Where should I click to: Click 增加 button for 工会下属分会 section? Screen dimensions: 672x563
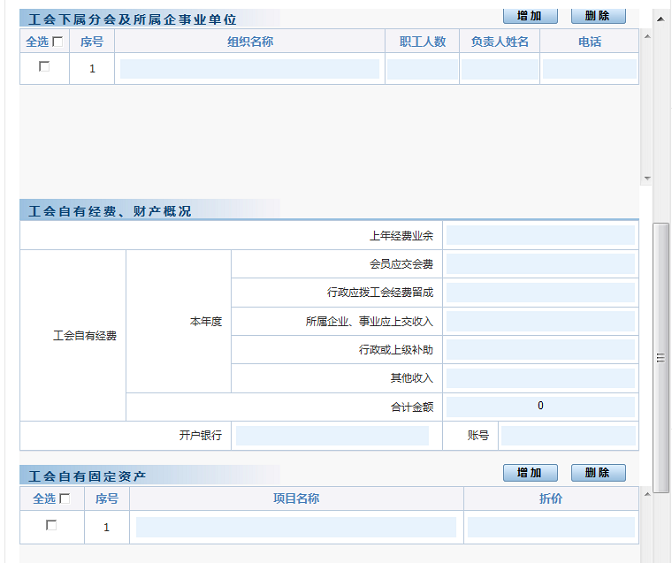point(530,16)
